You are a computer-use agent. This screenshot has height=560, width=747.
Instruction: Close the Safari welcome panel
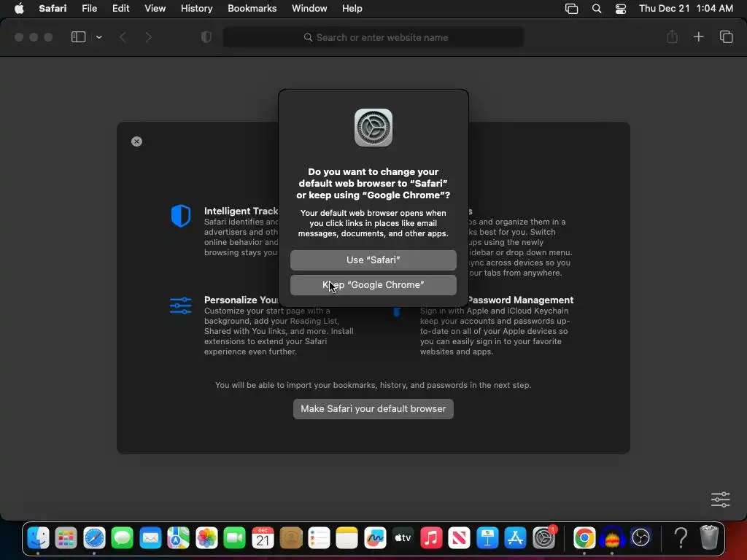click(x=136, y=141)
